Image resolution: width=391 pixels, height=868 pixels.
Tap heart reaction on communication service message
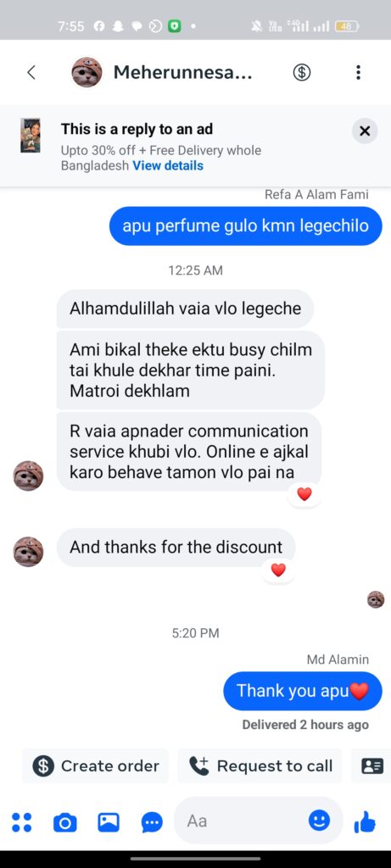(304, 494)
